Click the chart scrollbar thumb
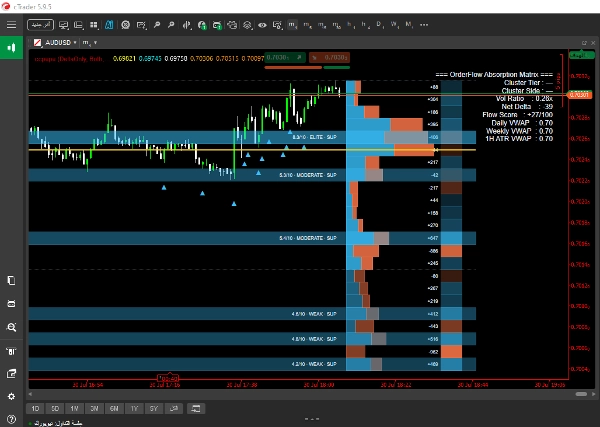Screen dimensions: 600x427 581,394
